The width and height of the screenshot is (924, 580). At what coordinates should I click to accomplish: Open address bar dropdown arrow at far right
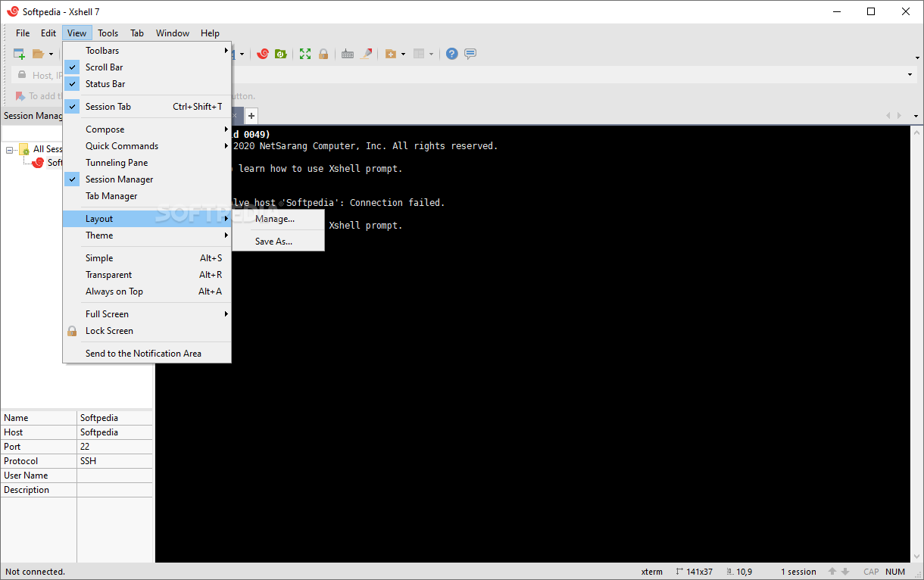tap(910, 75)
